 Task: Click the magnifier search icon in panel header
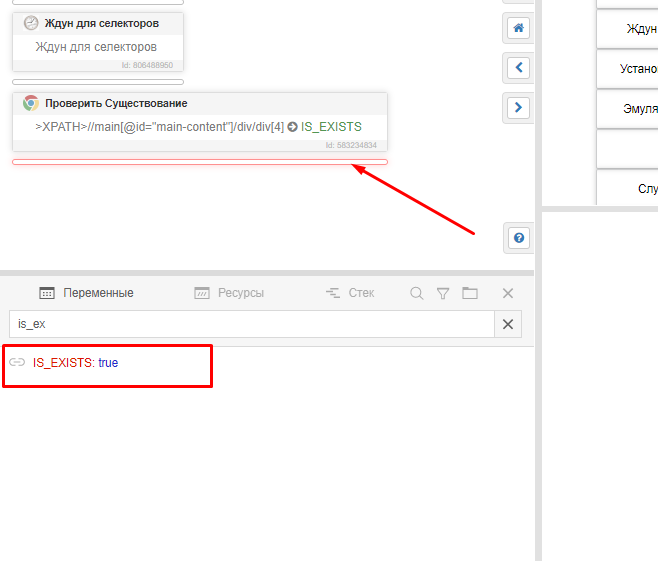(417, 293)
